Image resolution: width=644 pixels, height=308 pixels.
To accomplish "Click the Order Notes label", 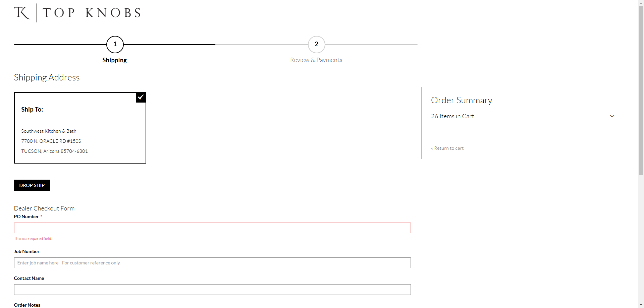I will point(27,305).
